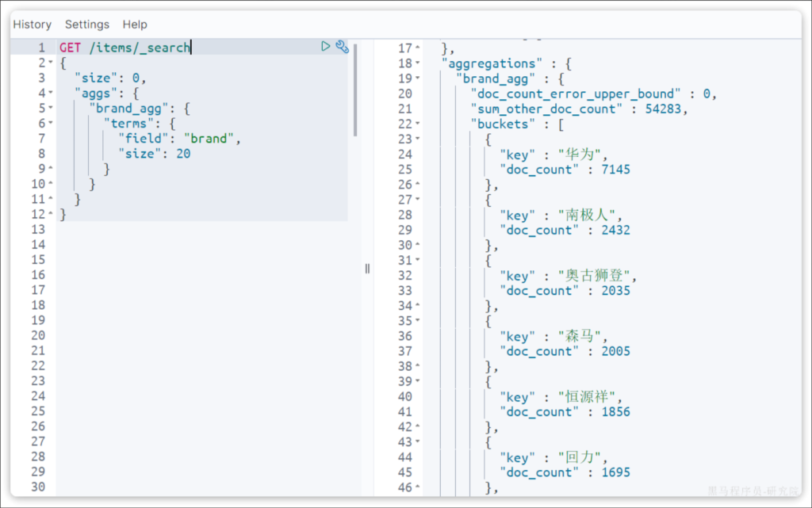812x508 pixels.
Task: Collapse the request body at line 2
Action: point(51,63)
